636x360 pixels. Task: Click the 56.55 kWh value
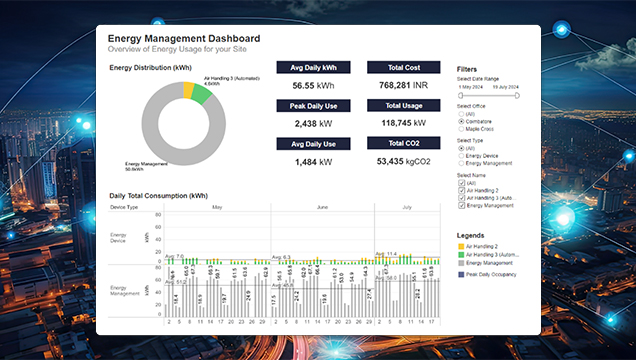point(314,86)
